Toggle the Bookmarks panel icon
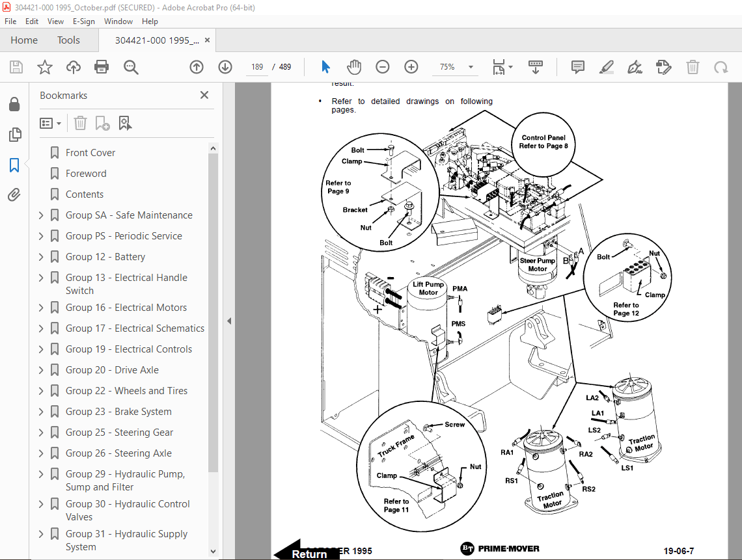 tap(14, 165)
